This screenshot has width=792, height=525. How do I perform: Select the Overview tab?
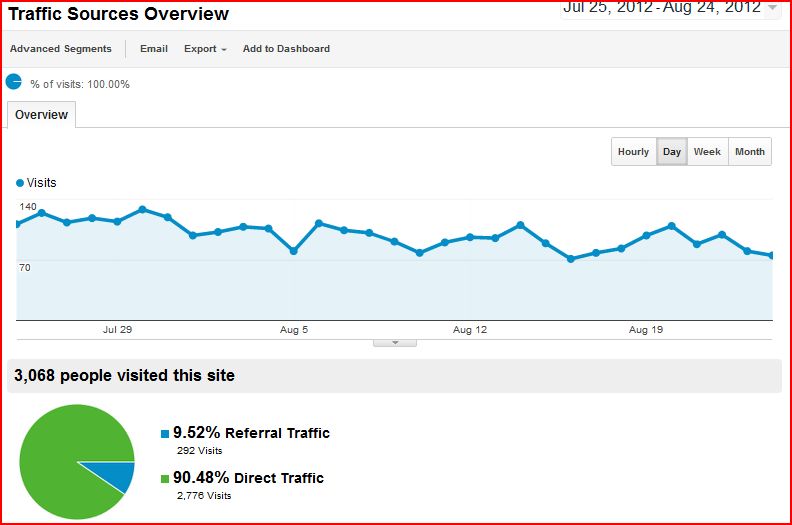(41, 115)
